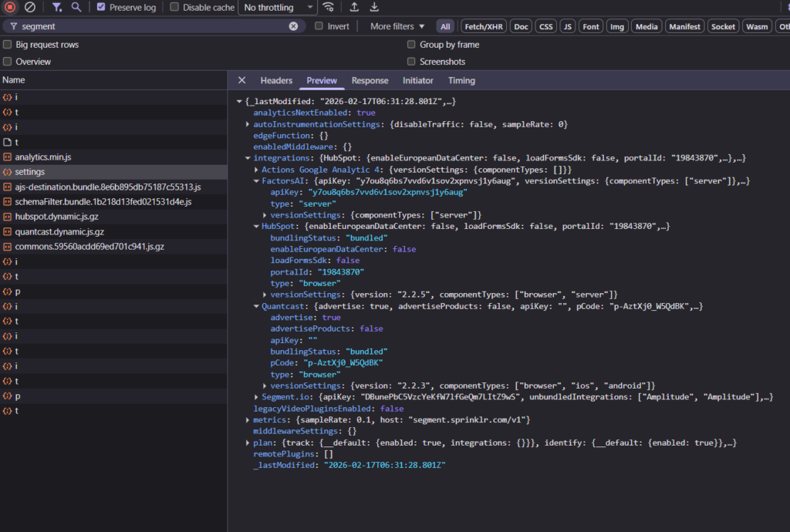The width and height of the screenshot is (790, 532).
Task: Expand the Segment.io integration node
Action: (x=256, y=397)
